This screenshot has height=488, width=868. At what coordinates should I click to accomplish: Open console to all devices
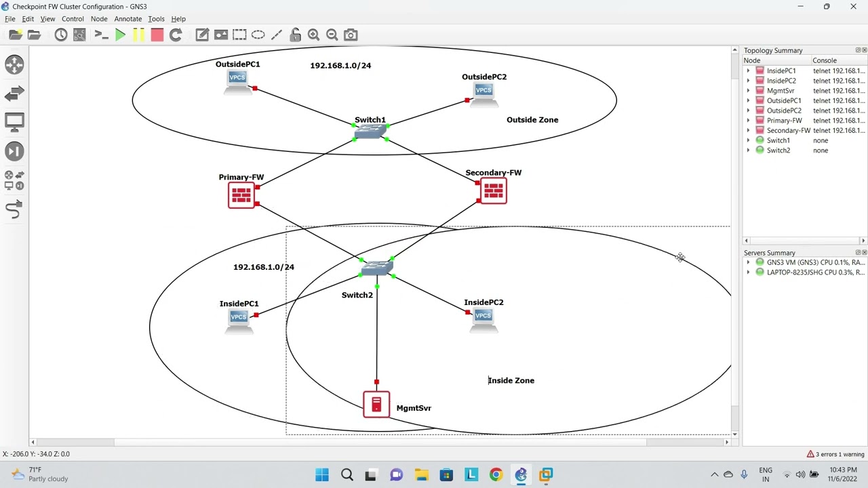point(101,35)
